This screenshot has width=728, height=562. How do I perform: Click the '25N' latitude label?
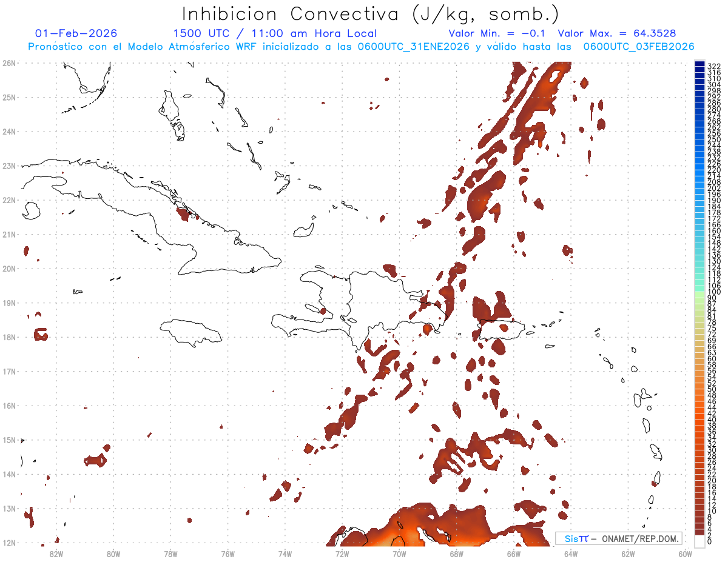point(9,97)
